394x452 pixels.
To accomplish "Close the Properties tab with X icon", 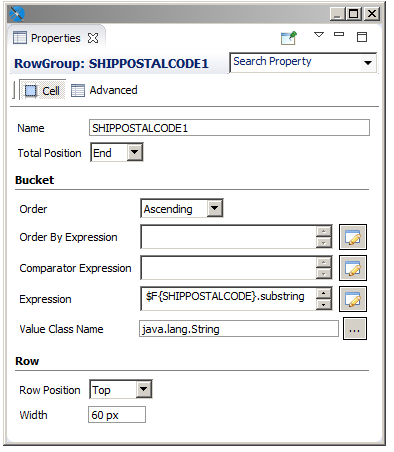I will click(x=93, y=38).
